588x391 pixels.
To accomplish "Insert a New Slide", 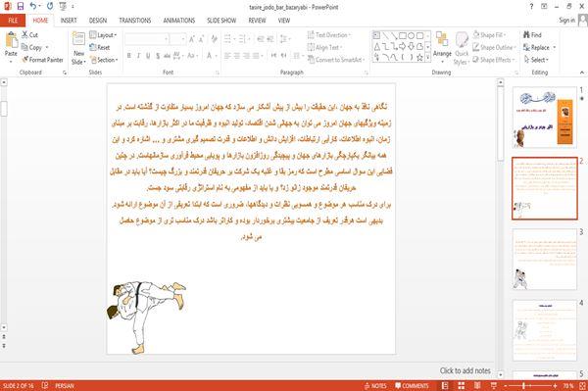I will 78,49.
